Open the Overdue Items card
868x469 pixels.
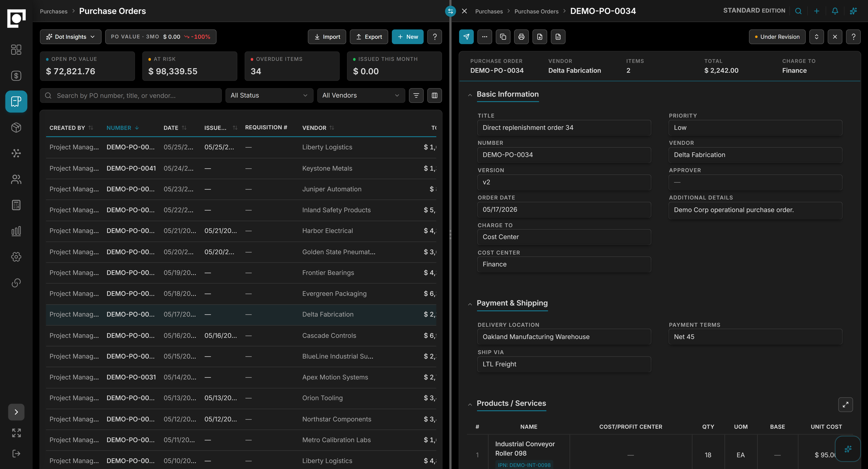292,66
